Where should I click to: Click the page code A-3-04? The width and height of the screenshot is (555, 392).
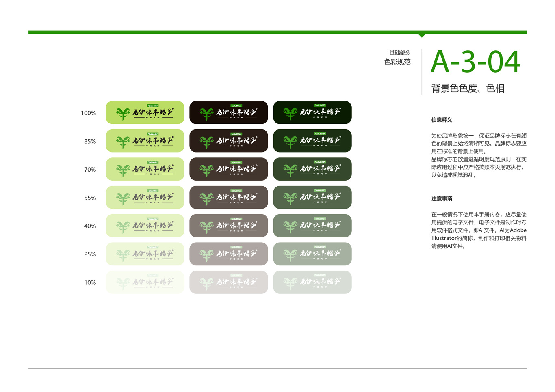[x=475, y=62]
